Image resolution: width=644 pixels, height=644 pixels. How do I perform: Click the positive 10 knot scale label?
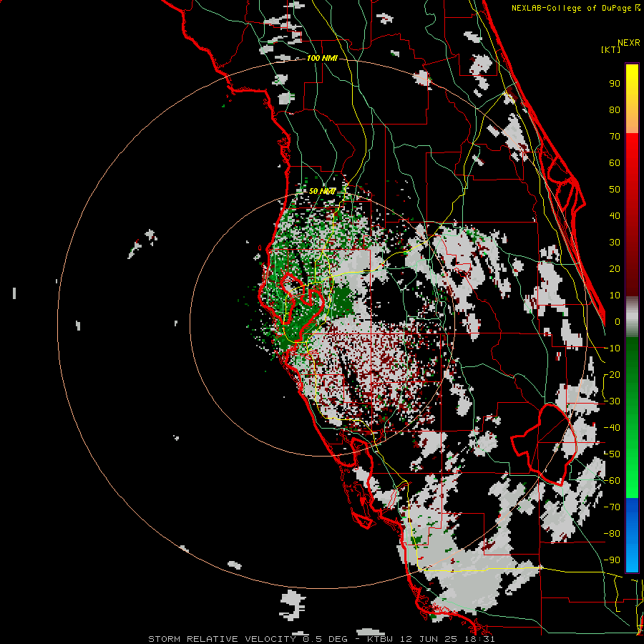615,296
